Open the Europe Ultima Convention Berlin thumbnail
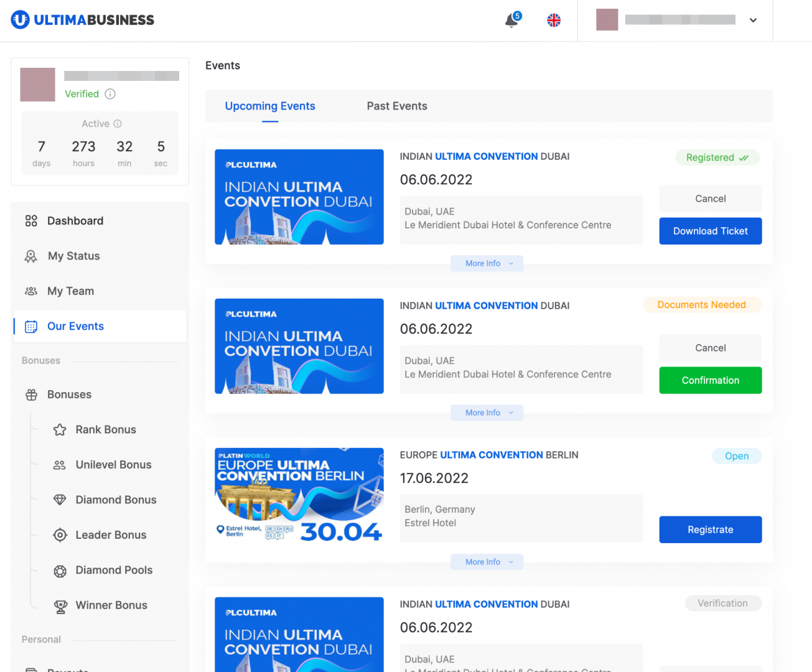The height and width of the screenshot is (672, 812). [x=299, y=496]
